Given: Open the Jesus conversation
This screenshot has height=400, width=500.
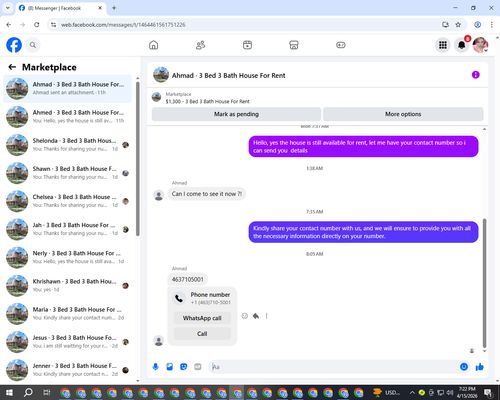Looking at the screenshot, I should pos(68,342).
